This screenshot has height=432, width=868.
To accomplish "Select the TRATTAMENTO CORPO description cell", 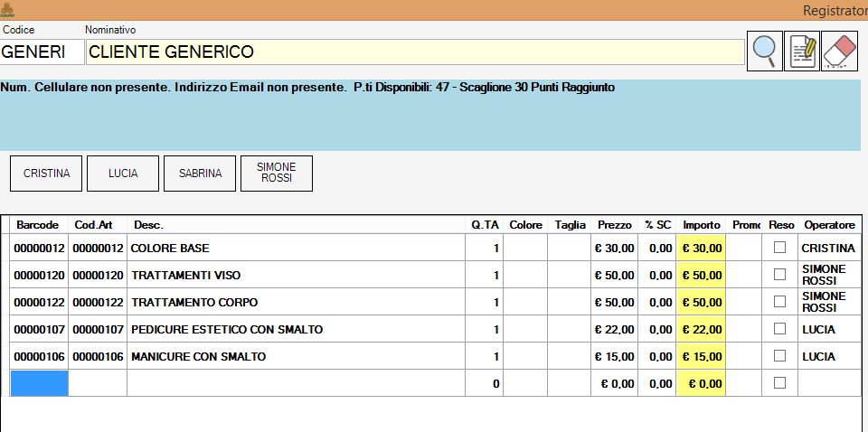I will coord(295,302).
